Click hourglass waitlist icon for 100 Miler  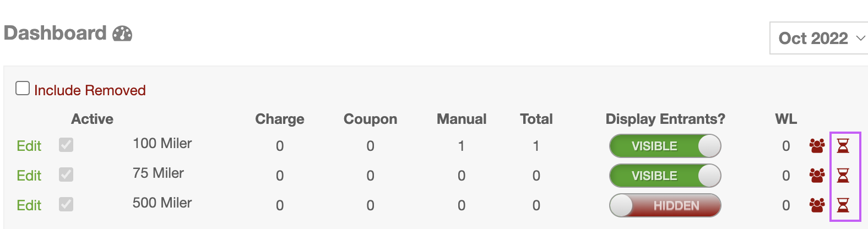pyautogui.click(x=843, y=146)
